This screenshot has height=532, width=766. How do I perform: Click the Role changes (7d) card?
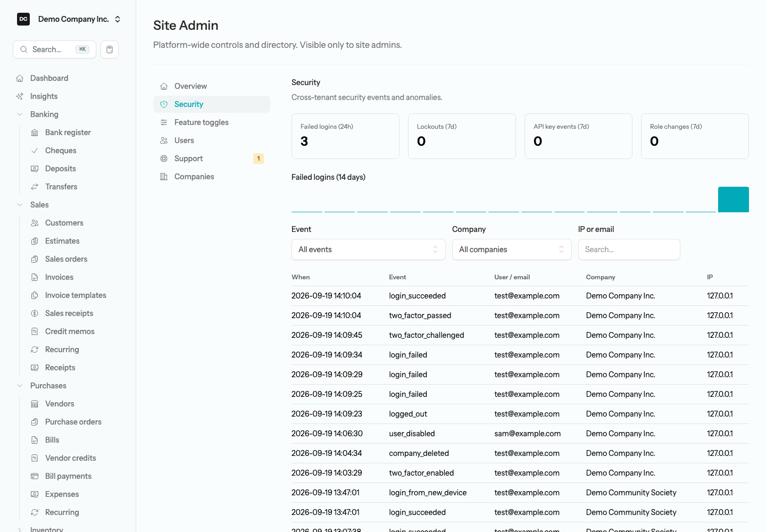pyautogui.click(x=695, y=136)
